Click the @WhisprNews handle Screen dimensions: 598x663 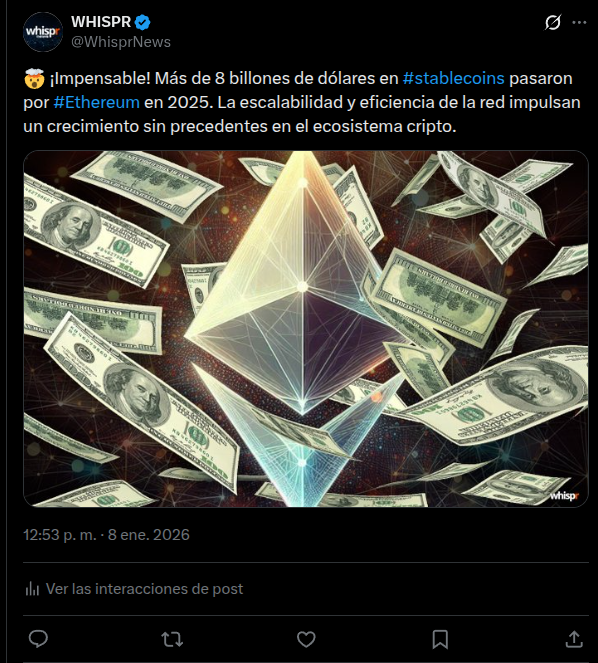click(x=121, y=42)
